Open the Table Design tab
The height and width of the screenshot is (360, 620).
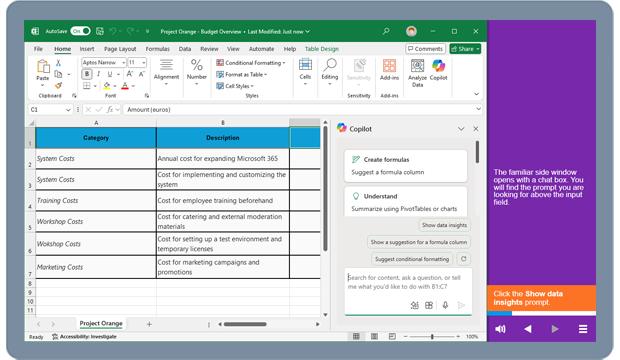point(322,49)
